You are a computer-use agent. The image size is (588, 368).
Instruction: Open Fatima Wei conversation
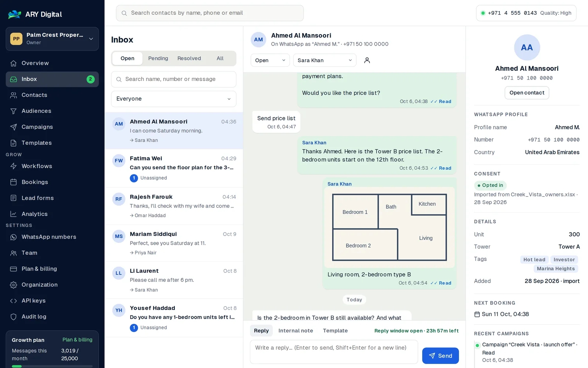(174, 168)
